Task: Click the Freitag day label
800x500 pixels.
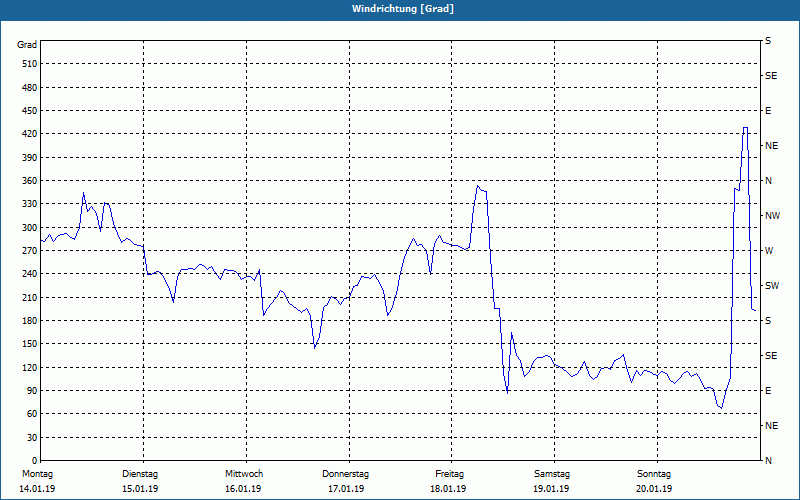Action: 449,474
